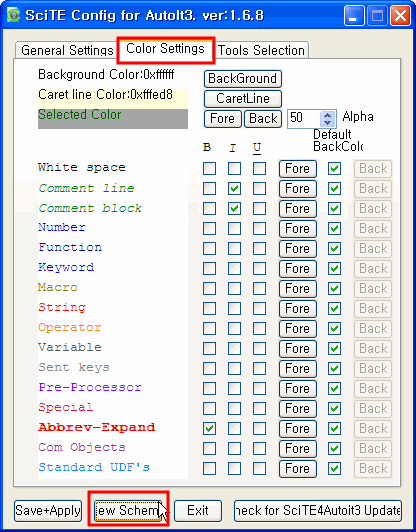The width and height of the screenshot is (416, 532).
Task: Set Fore color for String
Action: pyautogui.click(x=298, y=309)
